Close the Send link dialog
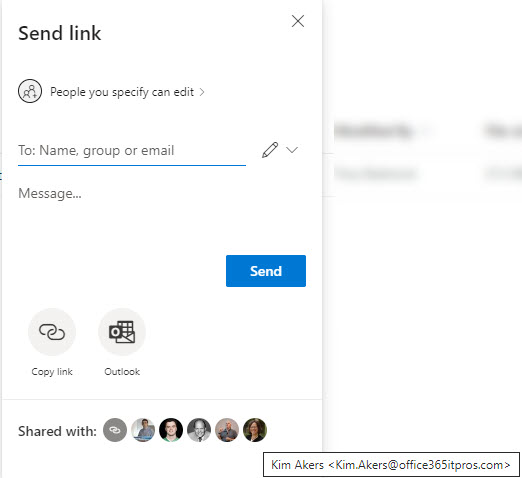522x478 pixels. (x=298, y=21)
